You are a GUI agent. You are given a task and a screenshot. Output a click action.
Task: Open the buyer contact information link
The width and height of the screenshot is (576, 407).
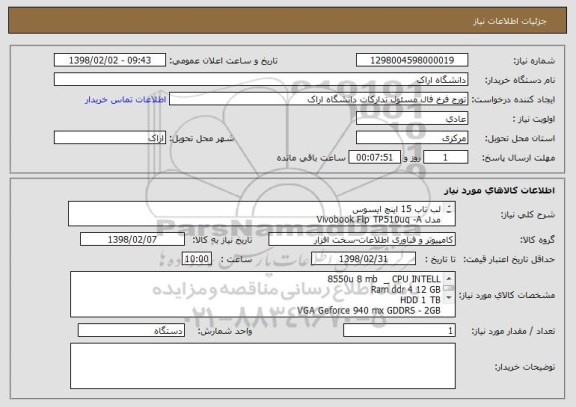[x=125, y=100]
